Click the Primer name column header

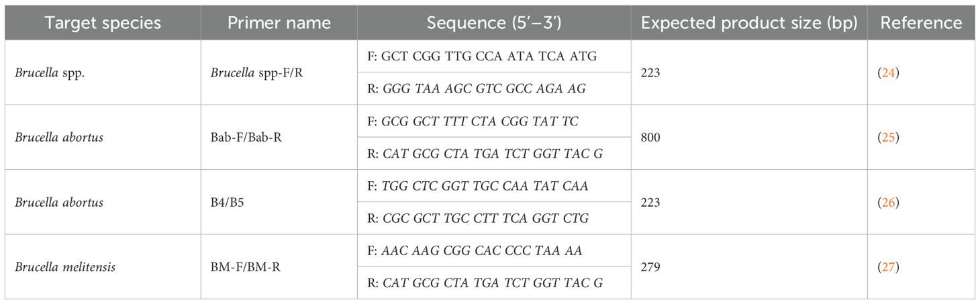[279, 22]
